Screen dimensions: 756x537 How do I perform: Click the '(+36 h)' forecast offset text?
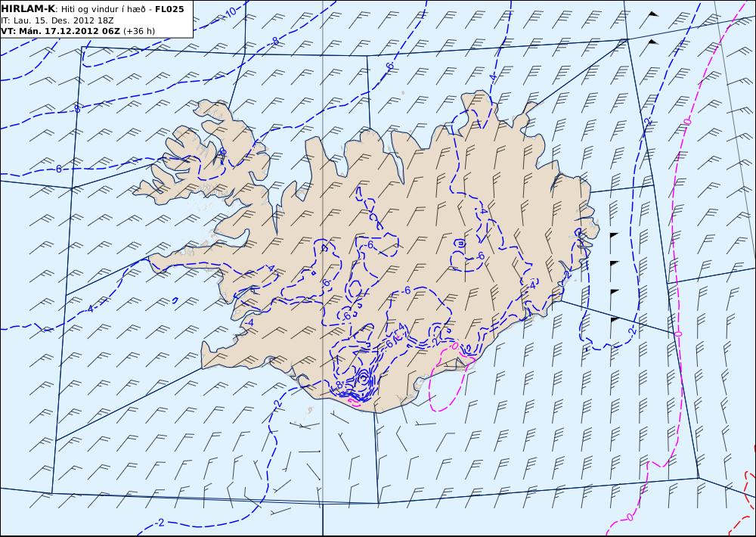(x=139, y=31)
